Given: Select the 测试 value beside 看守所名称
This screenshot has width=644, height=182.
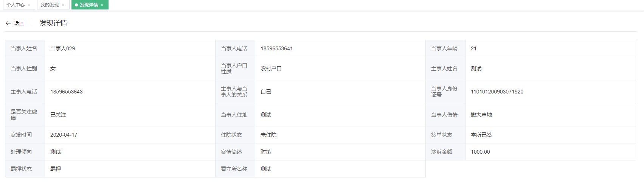Looking at the screenshot, I should [x=266, y=169].
